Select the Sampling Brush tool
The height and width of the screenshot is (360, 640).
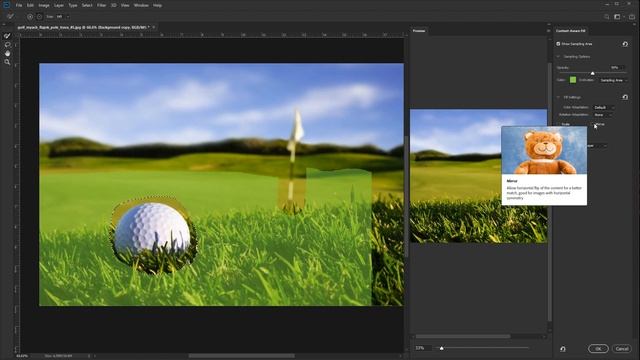click(x=7, y=36)
